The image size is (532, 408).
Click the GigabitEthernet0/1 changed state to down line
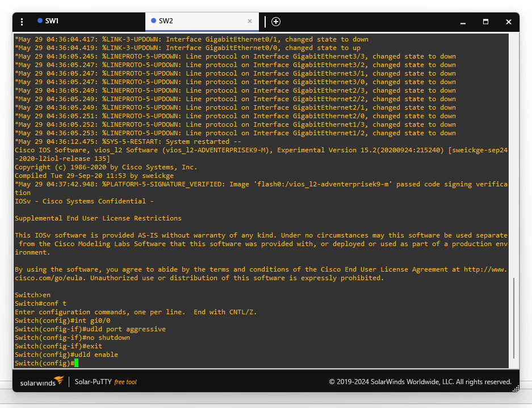click(x=192, y=39)
